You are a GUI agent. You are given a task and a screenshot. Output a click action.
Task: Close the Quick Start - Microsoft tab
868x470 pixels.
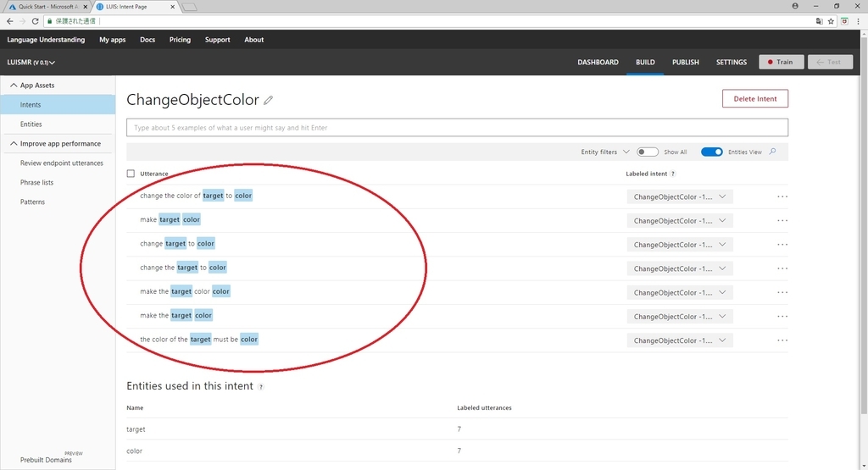tap(86, 7)
